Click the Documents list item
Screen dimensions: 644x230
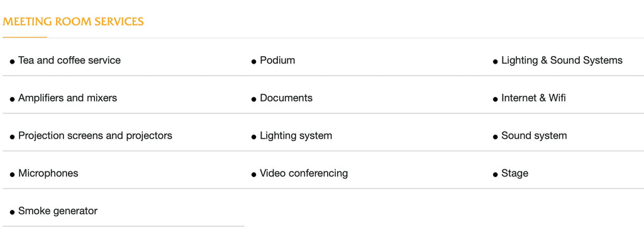coord(286,98)
